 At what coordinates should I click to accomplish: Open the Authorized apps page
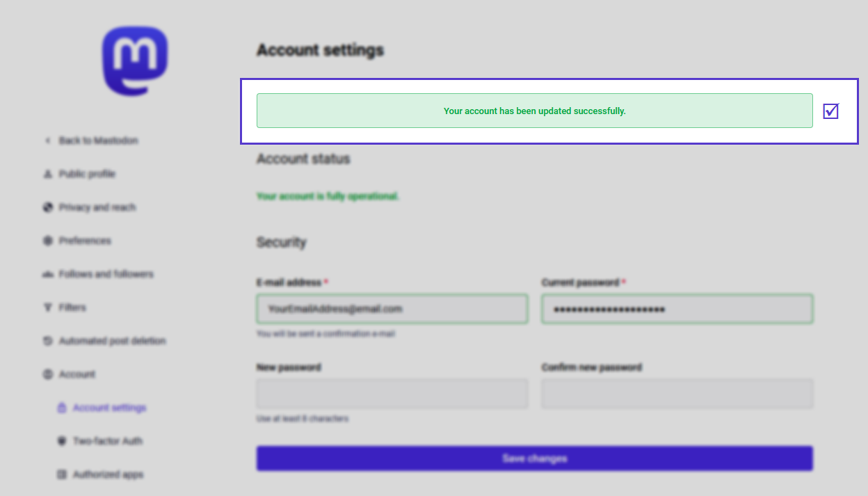point(108,474)
